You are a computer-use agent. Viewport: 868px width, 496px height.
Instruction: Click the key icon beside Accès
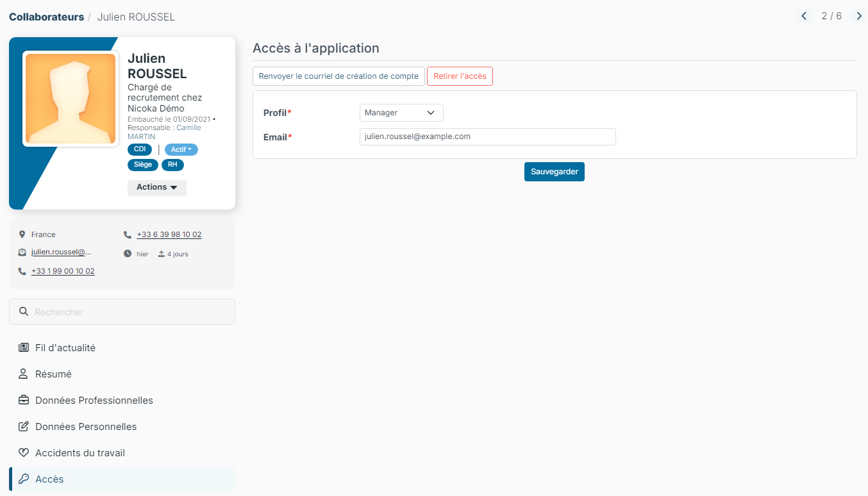24,479
